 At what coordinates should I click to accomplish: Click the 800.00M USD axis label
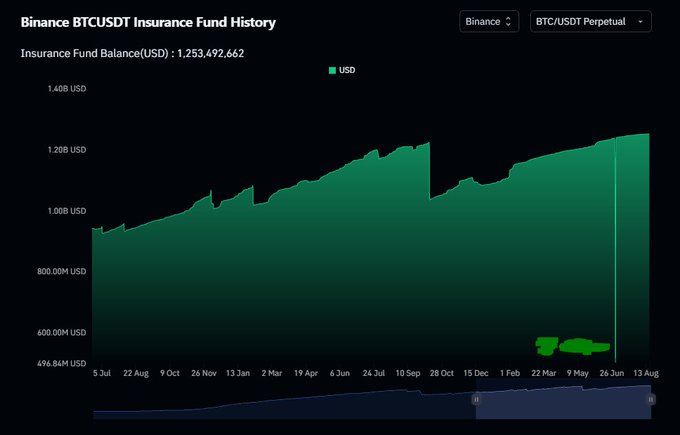(x=62, y=271)
